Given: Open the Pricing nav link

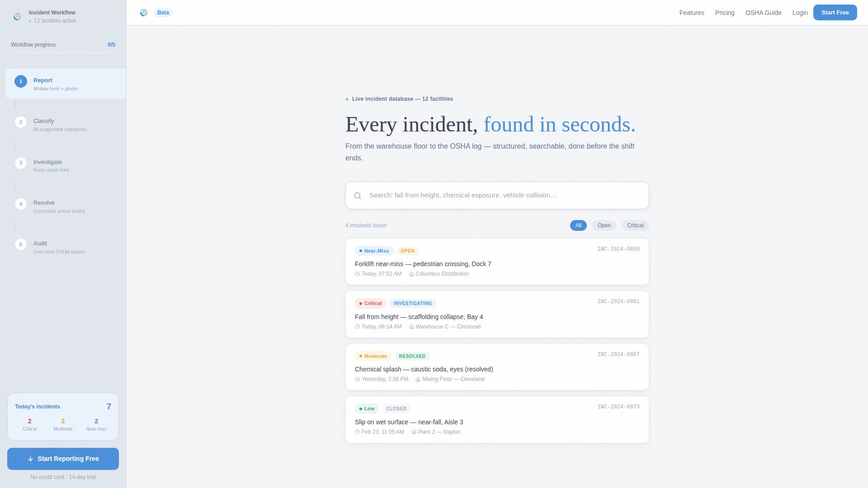Looking at the screenshot, I should 725,13.
